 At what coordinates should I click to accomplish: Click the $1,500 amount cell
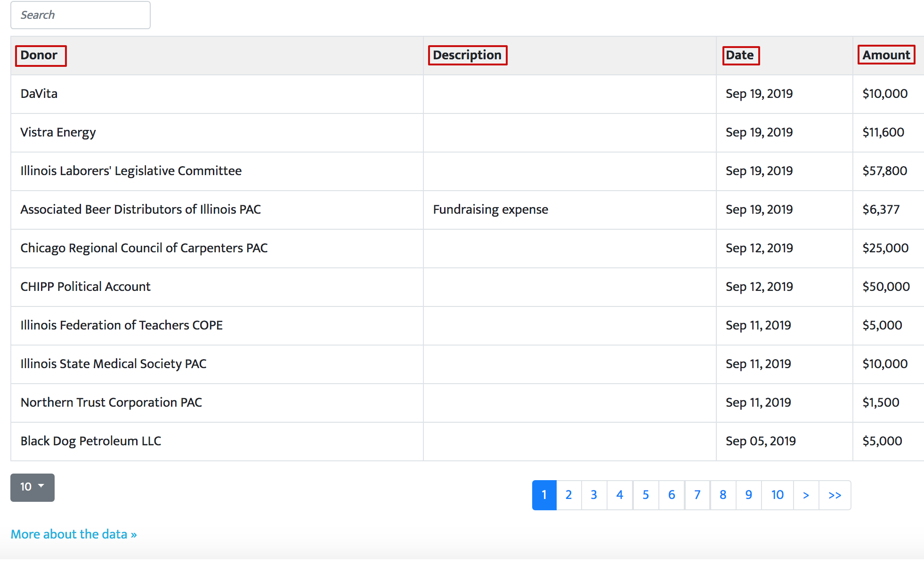click(x=888, y=403)
